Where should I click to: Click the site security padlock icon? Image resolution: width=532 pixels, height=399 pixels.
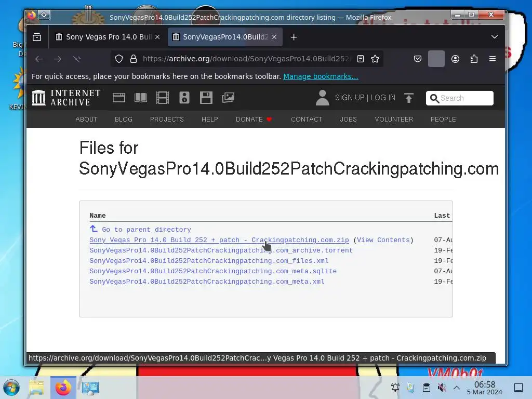point(134,59)
